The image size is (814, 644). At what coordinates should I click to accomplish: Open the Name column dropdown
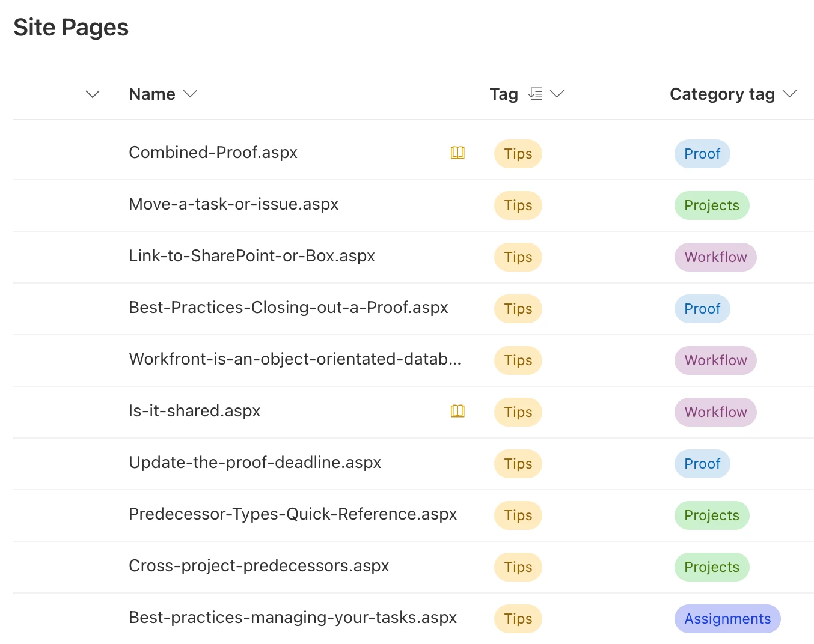pyautogui.click(x=190, y=94)
